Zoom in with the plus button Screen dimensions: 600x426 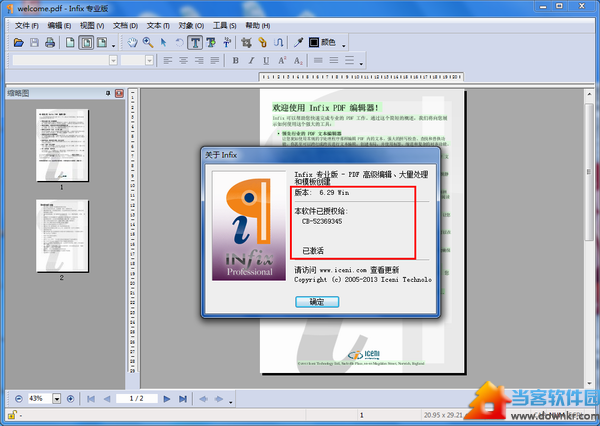pyautogui.click(x=70, y=399)
